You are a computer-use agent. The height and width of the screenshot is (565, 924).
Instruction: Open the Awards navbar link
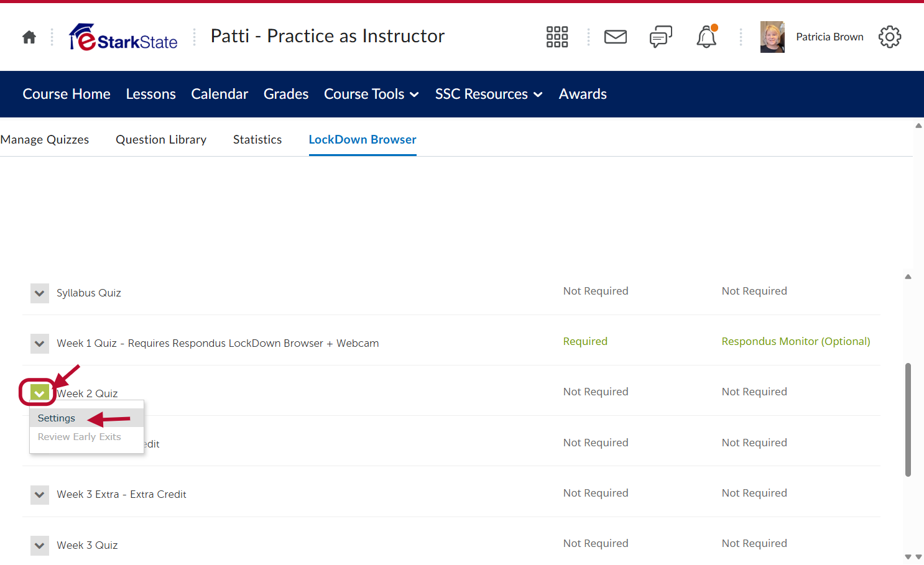[x=583, y=94]
